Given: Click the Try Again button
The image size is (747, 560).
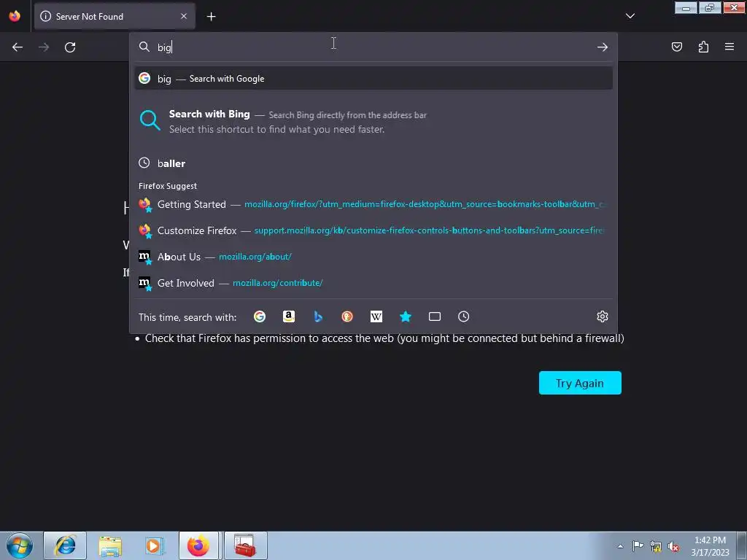Looking at the screenshot, I should (x=580, y=383).
